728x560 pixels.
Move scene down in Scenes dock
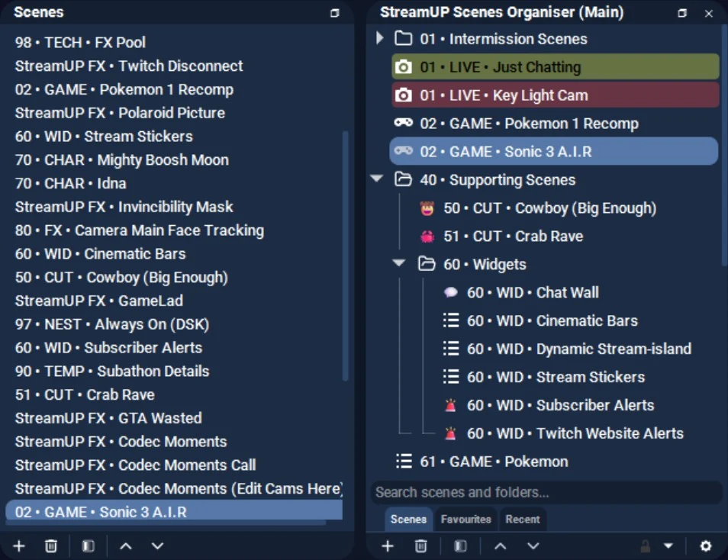tap(157, 546)
